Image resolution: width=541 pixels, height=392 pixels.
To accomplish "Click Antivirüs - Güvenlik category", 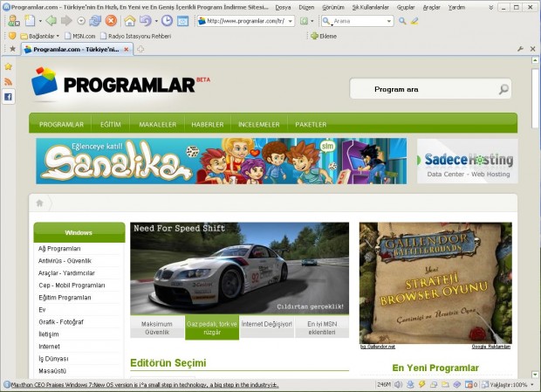I will [x=65, y=261].
